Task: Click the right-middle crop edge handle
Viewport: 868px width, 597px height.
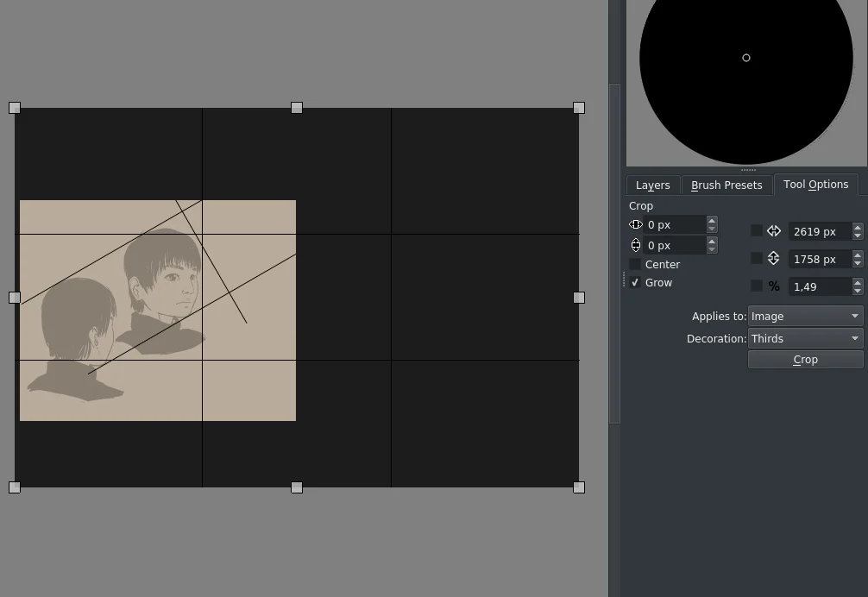Action: [x=579, y=298]
